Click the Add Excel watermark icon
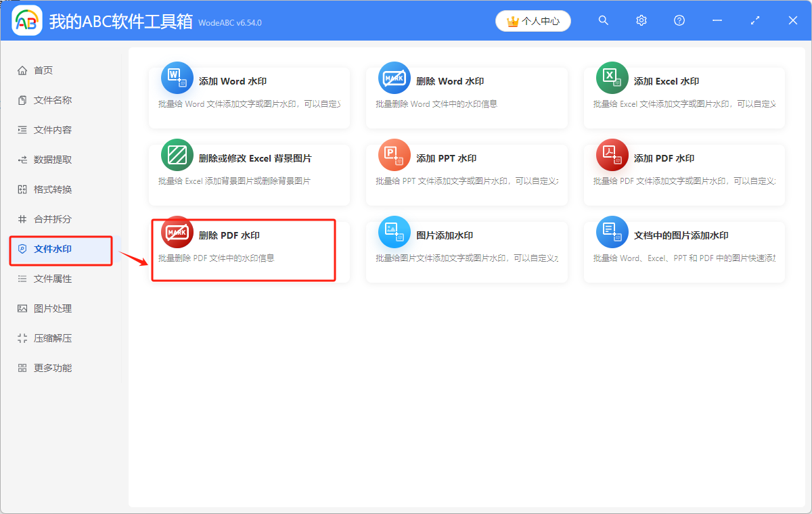 pos(612,78)
